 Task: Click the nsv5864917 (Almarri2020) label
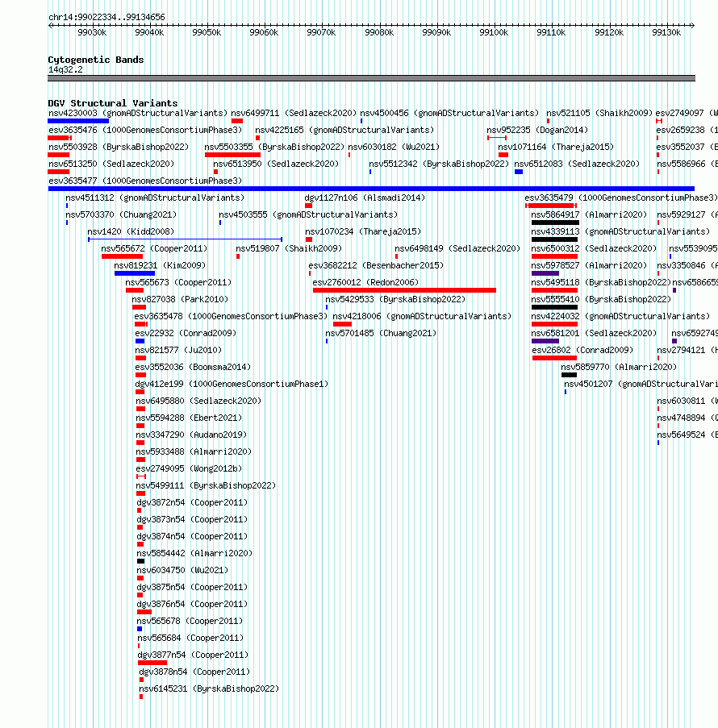(x=589, y=214)
